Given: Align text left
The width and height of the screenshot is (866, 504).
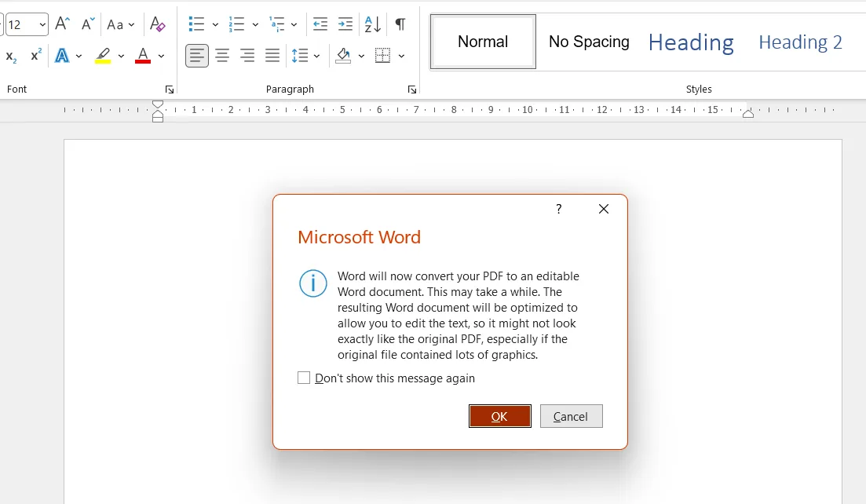Looking at the screenshot, I should click(x=196, y=56).
